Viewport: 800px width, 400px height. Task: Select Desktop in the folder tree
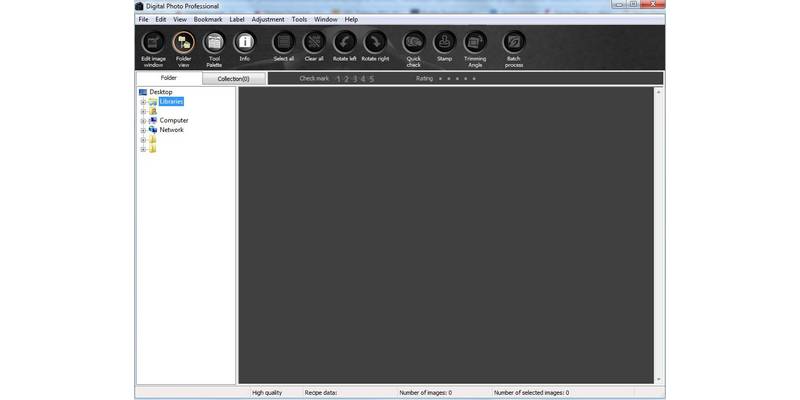coord(160,92)
